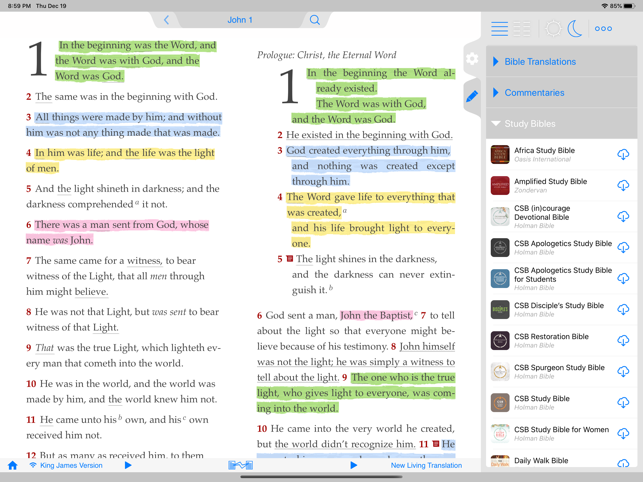Expand the Commentaries section
Screen dimensions: 643x482
click(x=534, y=93)
